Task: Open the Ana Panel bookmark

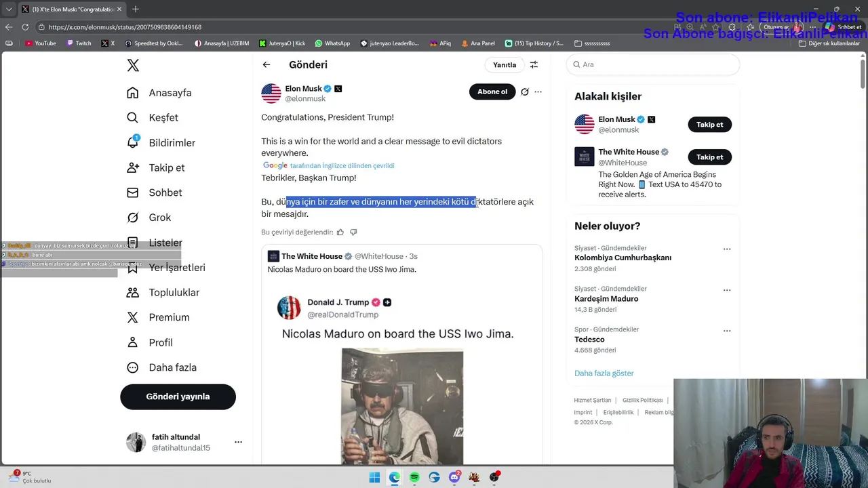Action: 477,43
